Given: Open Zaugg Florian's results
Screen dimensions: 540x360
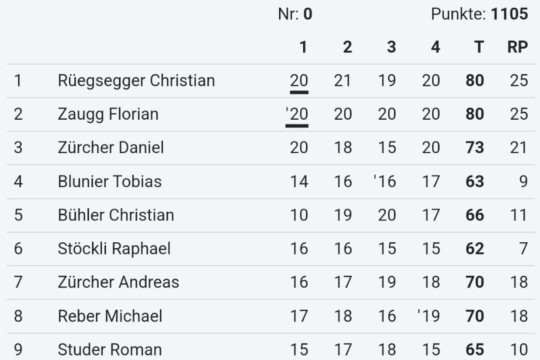Looking at the screenshot, I should (271, 114).
